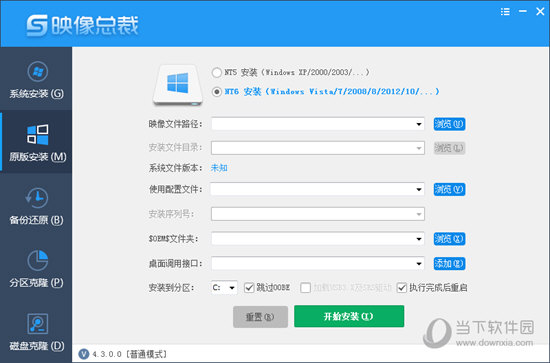Click 浏览 (U) button for image path
Screen dimensions: 550x363
tap(449, 124)
